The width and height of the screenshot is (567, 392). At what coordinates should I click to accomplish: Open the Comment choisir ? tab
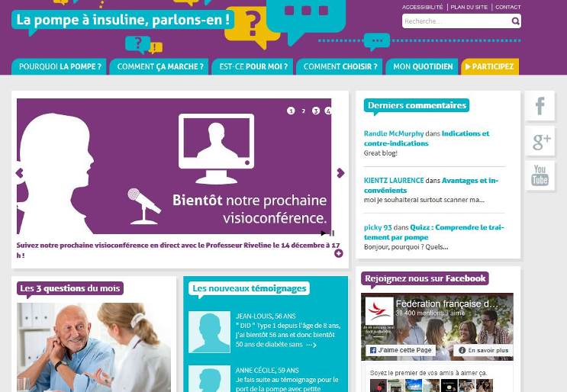coord(339,66)
